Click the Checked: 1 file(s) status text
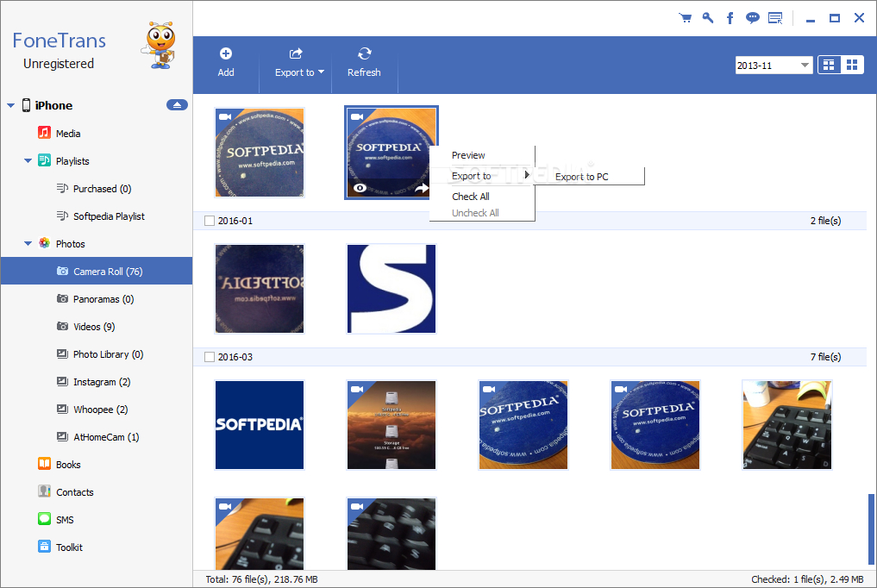The width and height of the screenshot is (877, 588). pos(807,579)
